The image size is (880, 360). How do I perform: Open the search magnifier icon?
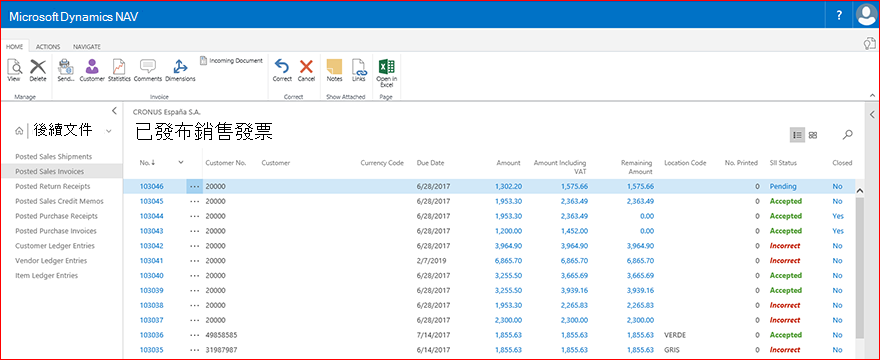click(x=847, y=135)
